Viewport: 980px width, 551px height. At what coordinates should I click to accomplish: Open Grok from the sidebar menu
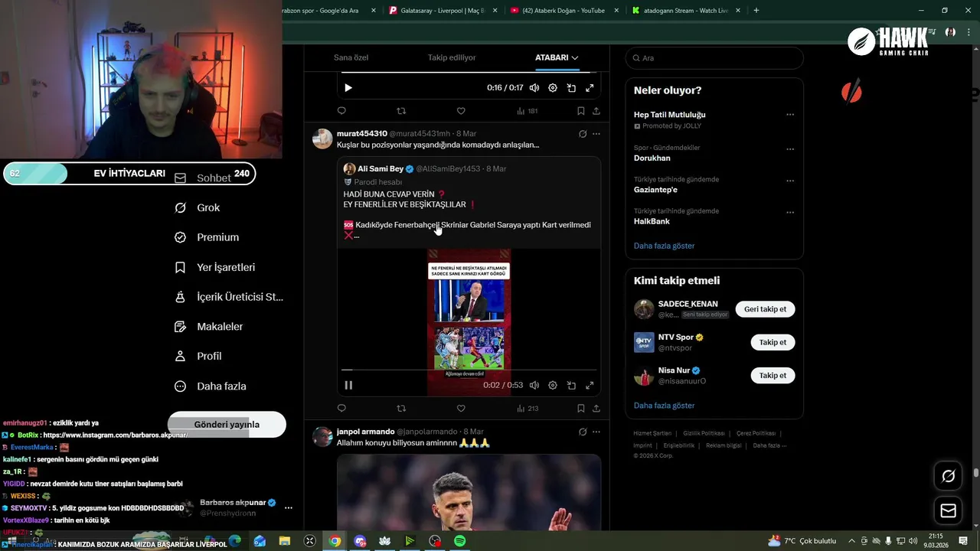click(198, 207)
